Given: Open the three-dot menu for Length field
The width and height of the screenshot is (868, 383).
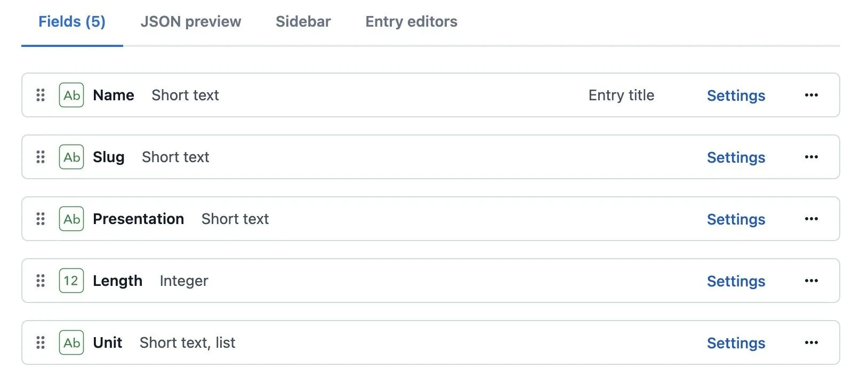Looking at the screenshot, I should click(x=811, y=281).
